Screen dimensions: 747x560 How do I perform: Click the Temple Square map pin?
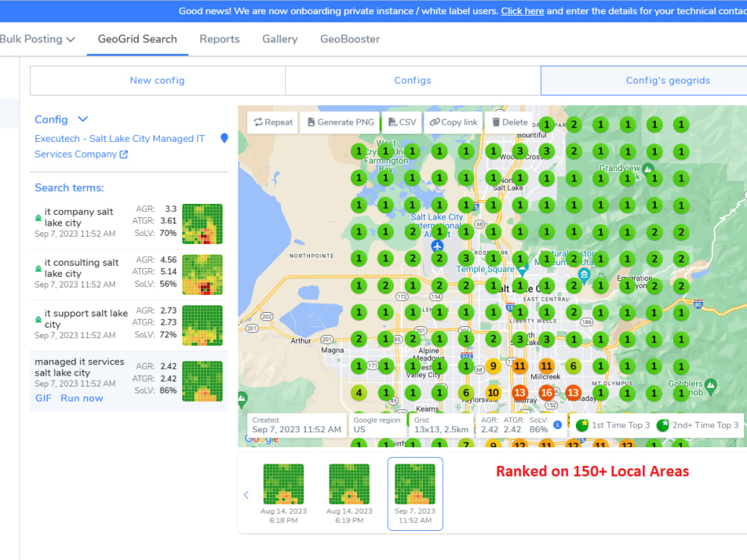tap(523, 270)
